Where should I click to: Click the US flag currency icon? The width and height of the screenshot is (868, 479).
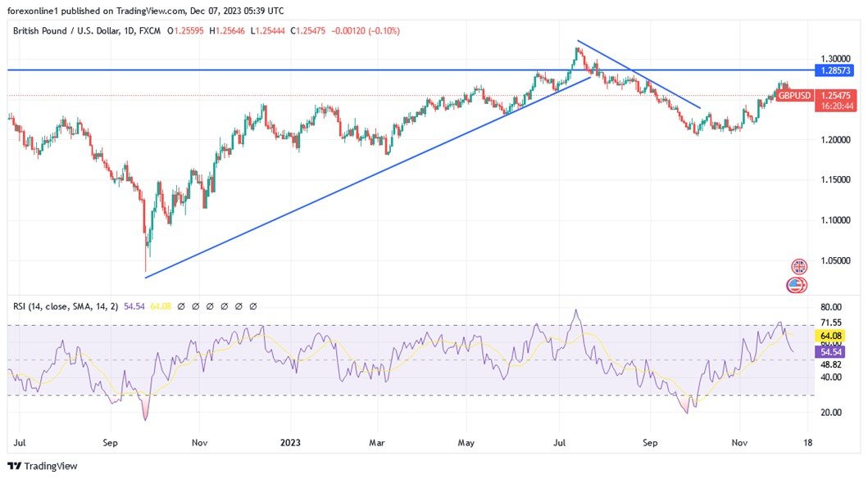796,286
